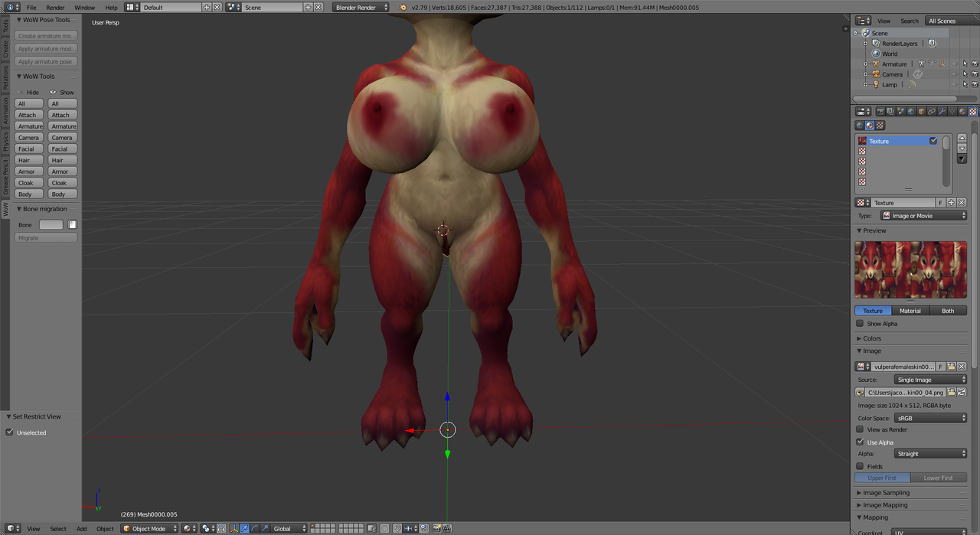Open the Source Single Image dropdown
Screen dimensions: 980x535
click(x=930, y=380)
